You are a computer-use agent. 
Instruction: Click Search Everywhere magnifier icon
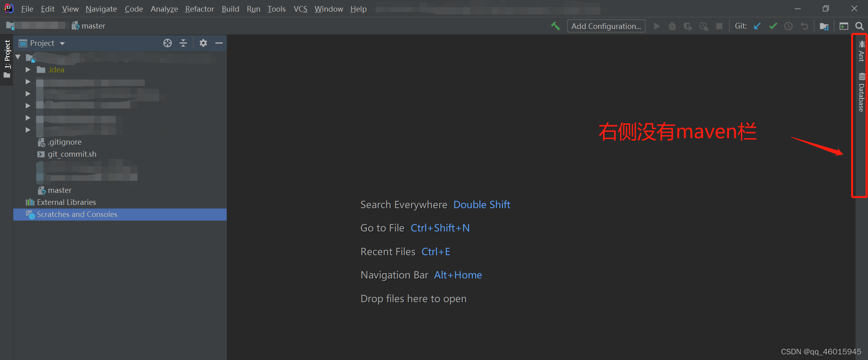click(x=860, y=26)
